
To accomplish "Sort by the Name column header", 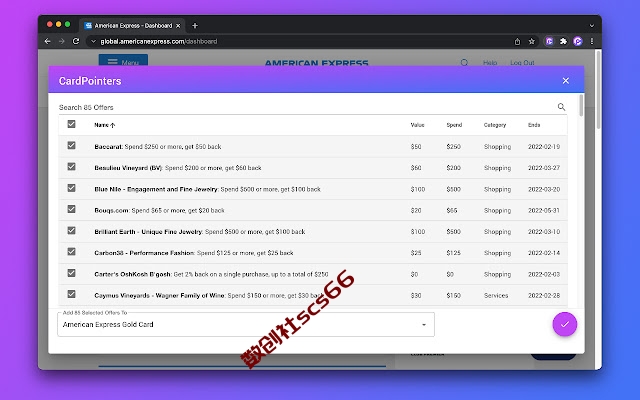I will coord(104,125).
